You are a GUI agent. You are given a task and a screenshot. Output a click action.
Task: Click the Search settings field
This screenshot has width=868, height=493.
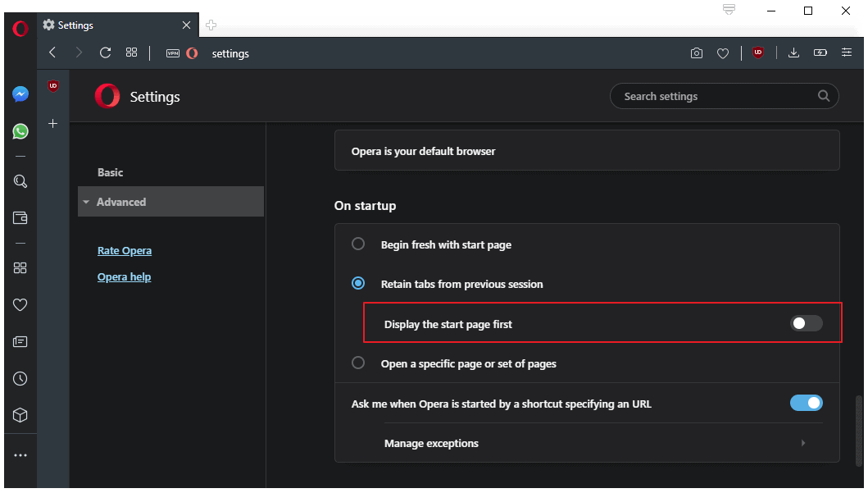tap(724, 96)
